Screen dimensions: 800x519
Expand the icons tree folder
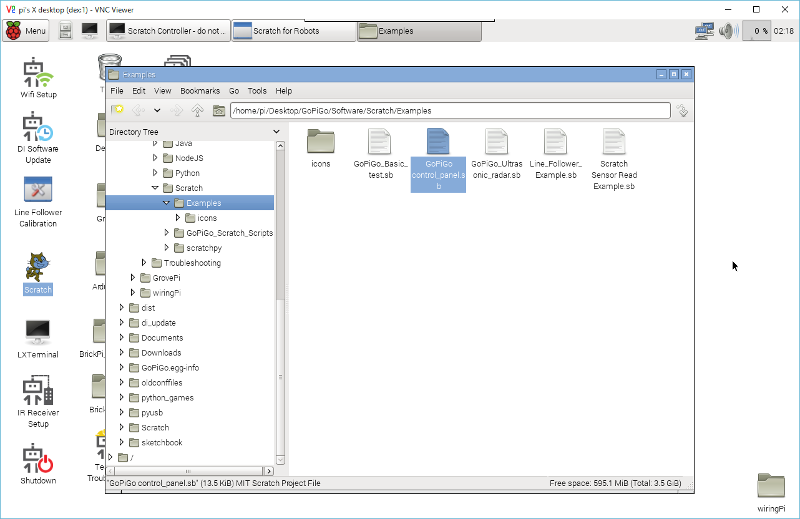coord(178,218)
